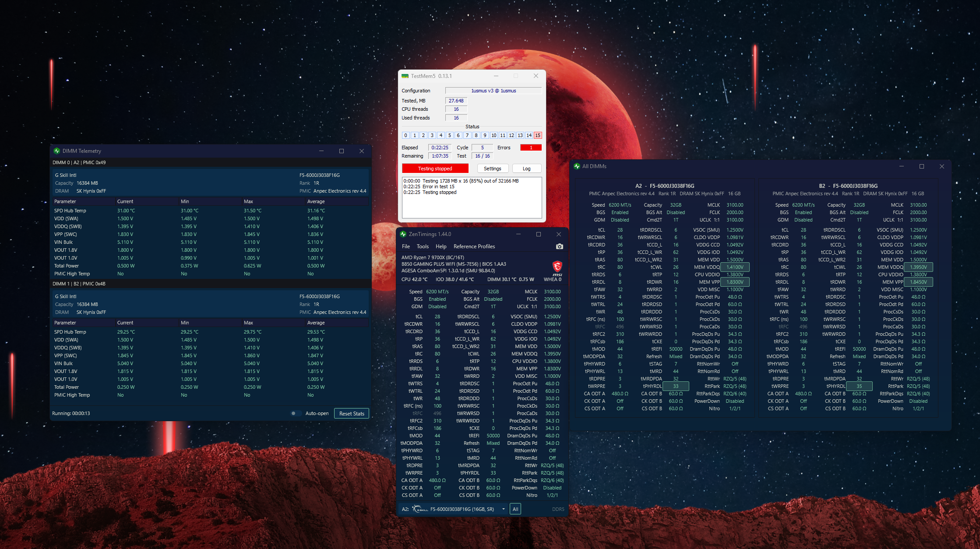This screenshot has height=549, width=980.
Task: Click the MSI dragon logo in ZenTimings
Action: [557, 267]
